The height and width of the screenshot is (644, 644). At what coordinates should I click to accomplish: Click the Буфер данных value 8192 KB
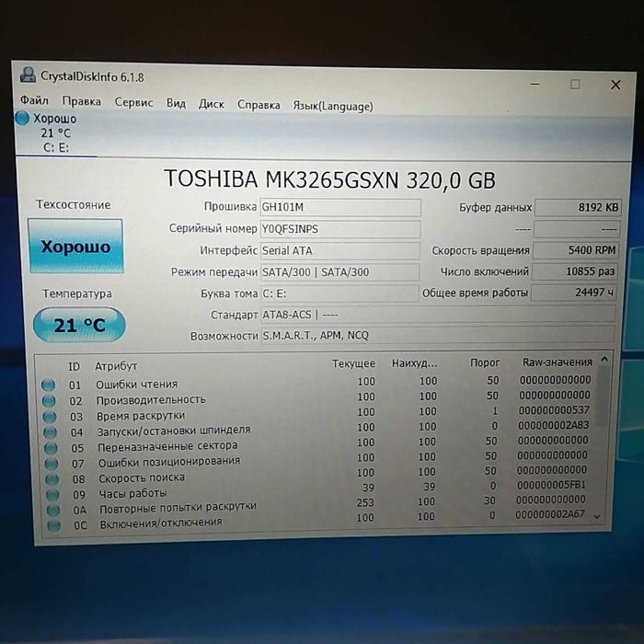click(578, 207)
